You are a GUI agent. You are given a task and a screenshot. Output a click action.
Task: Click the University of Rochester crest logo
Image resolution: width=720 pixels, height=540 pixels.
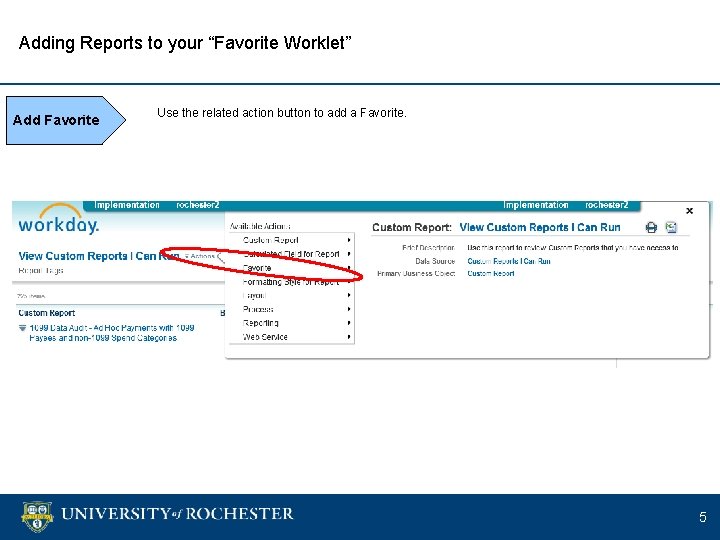37,517
